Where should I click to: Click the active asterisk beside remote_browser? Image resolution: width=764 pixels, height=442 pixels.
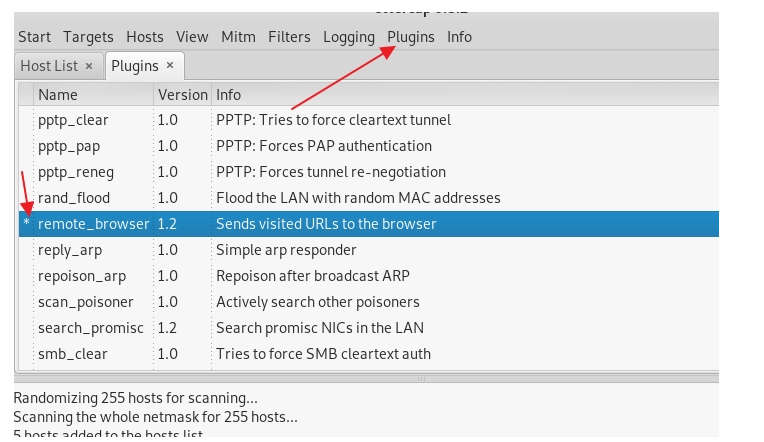26,224
